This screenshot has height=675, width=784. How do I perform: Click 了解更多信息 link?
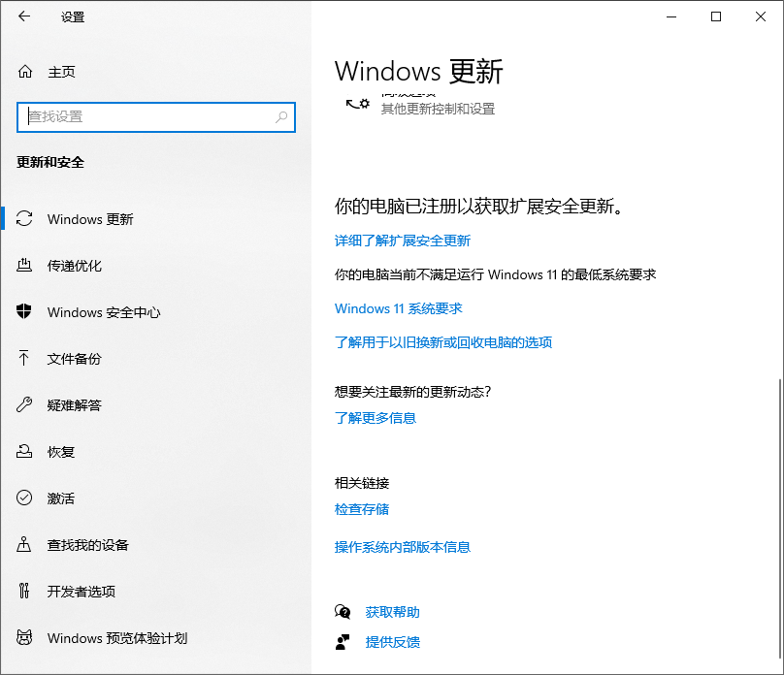[376, 418]
